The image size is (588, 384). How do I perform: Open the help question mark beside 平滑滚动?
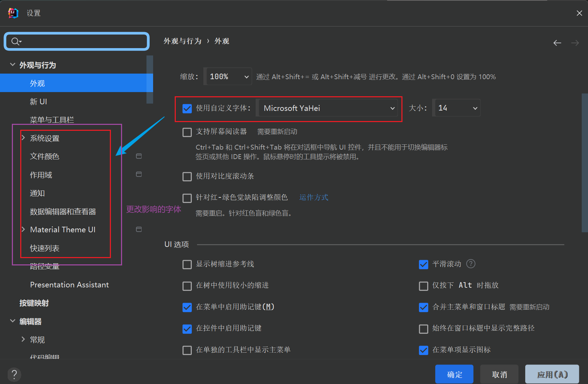point(471,264)
